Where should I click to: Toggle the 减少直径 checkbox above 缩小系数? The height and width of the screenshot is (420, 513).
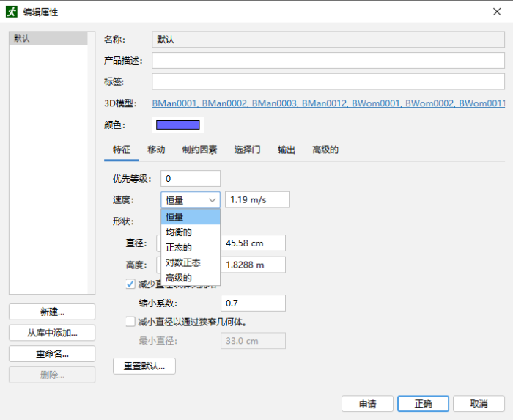131,284
